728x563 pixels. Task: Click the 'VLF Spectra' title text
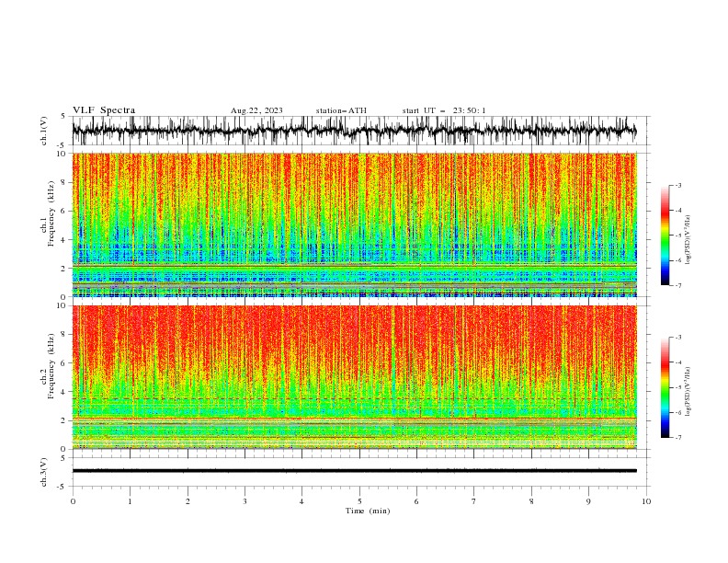coord(104,110)
